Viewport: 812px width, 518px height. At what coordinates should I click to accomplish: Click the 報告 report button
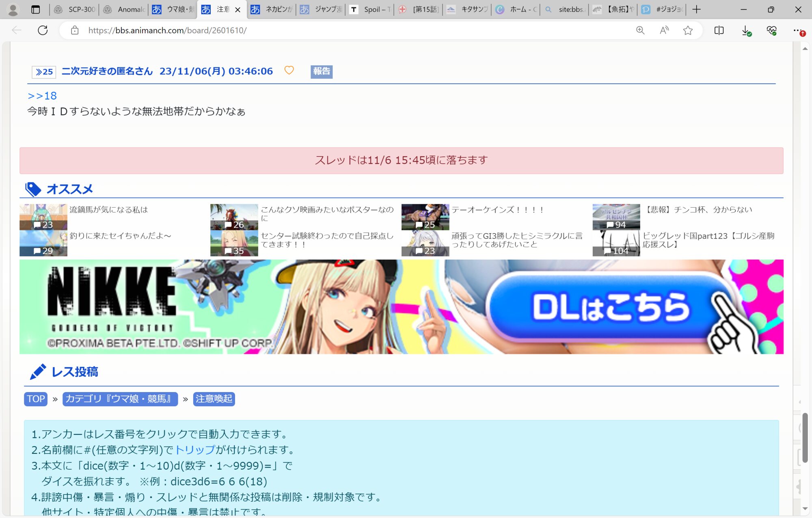tap(321, 72)
